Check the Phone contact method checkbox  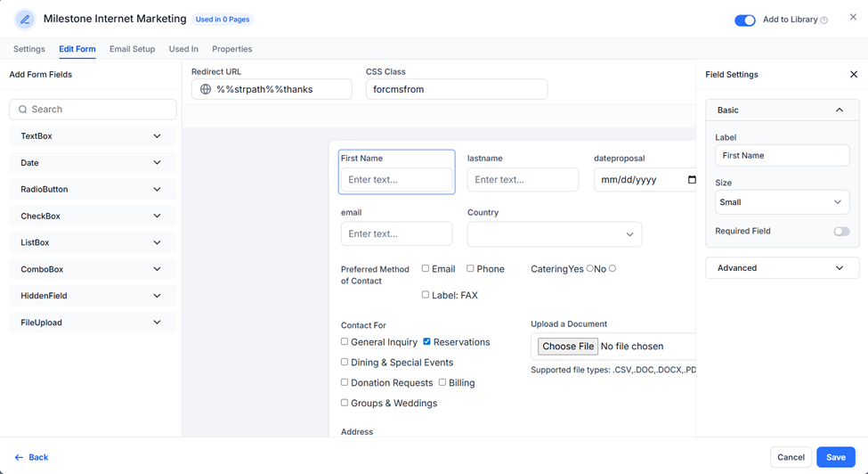470,268
